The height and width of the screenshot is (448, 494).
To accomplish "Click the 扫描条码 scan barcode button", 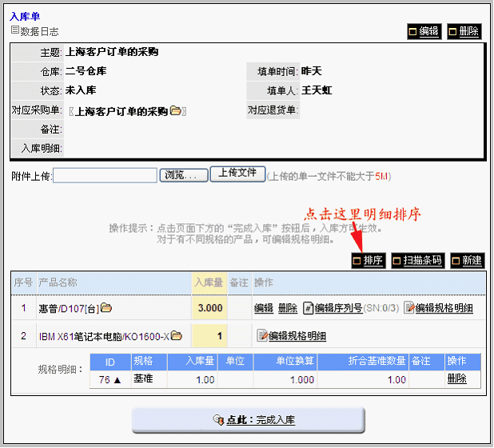I will pos(417,261).
